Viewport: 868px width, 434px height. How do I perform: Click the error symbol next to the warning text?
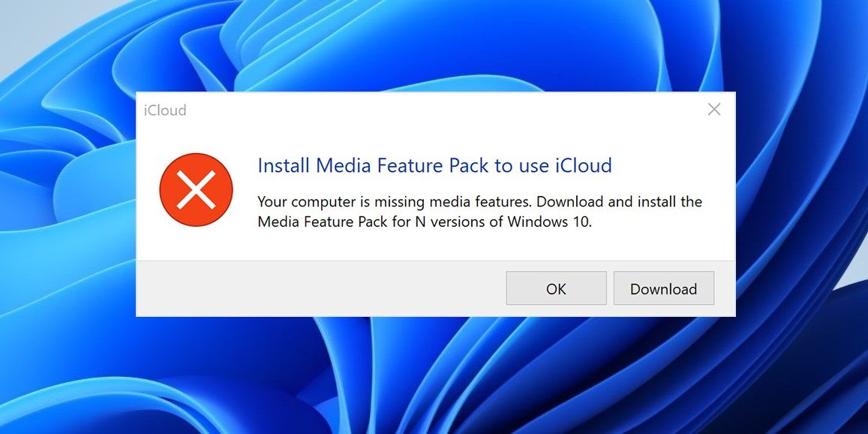196,189
